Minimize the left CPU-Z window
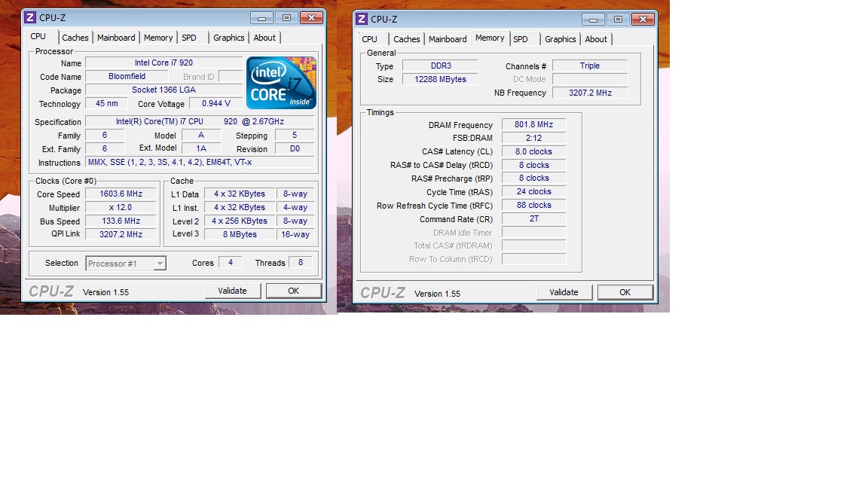868x488 pixels. coord(261,18)
